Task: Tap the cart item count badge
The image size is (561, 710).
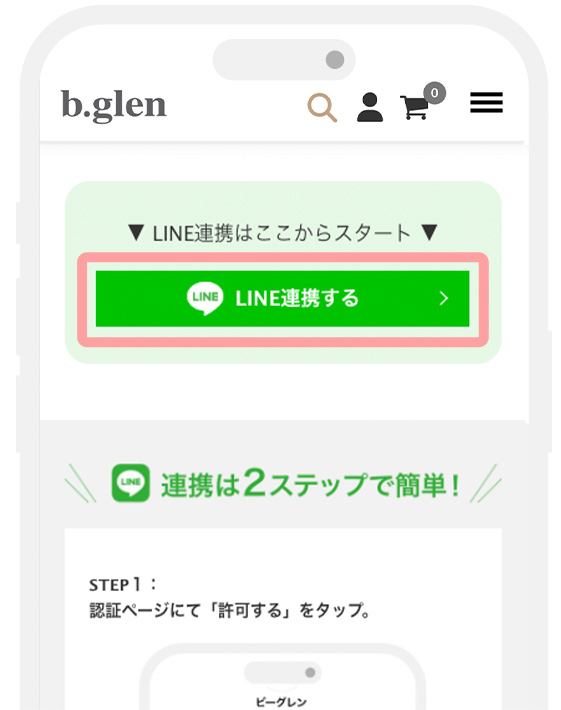Action: click(435, 93)
